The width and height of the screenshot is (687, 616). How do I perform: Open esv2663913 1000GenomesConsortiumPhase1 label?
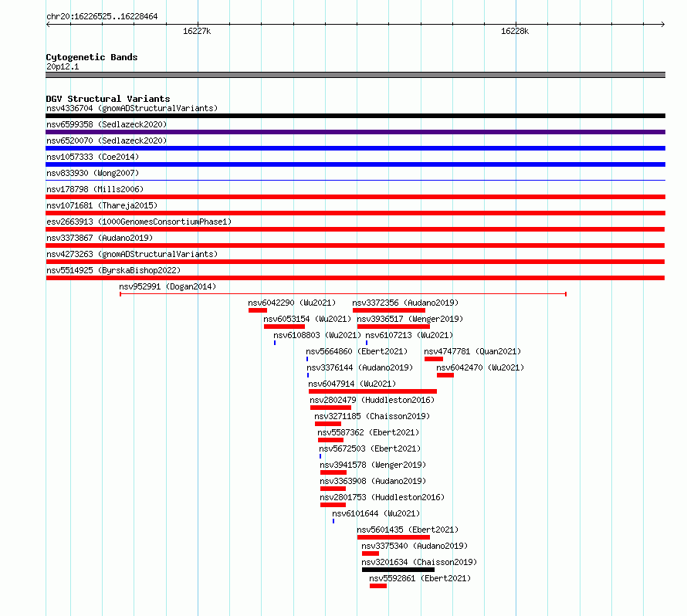139,222
